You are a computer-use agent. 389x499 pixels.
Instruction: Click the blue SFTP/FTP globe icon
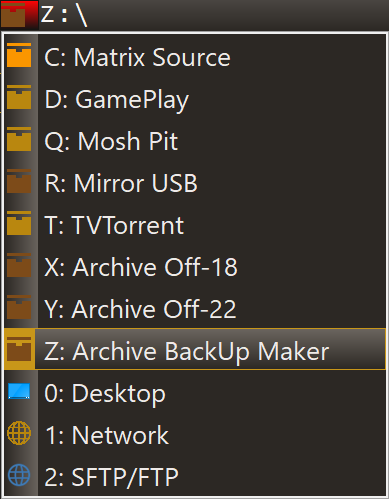[x=19, y=475]
